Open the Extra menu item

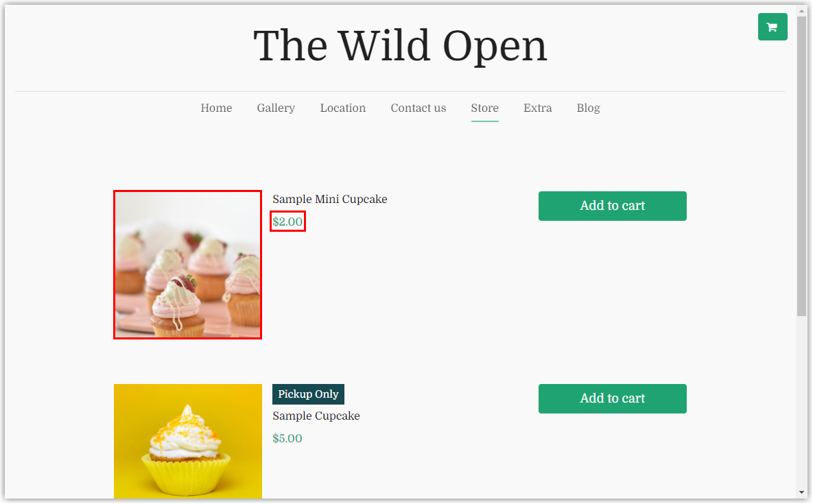(x=537, y=108)
